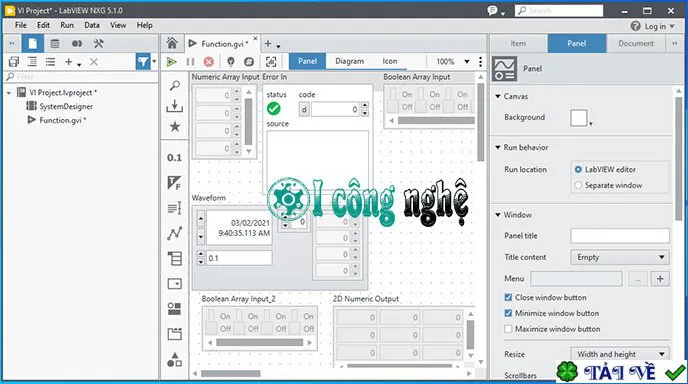Image resolution: width=688 pixels, height=384 pixels.
Task: Click the Log in button
Action: 653,26
